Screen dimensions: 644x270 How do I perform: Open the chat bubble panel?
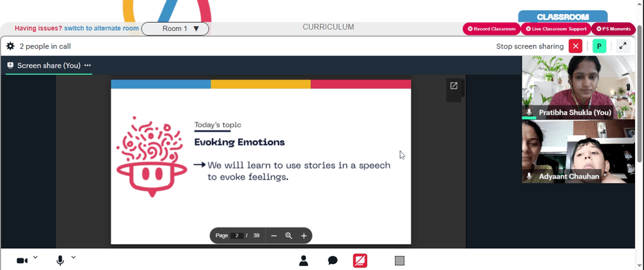click(333, 260)
